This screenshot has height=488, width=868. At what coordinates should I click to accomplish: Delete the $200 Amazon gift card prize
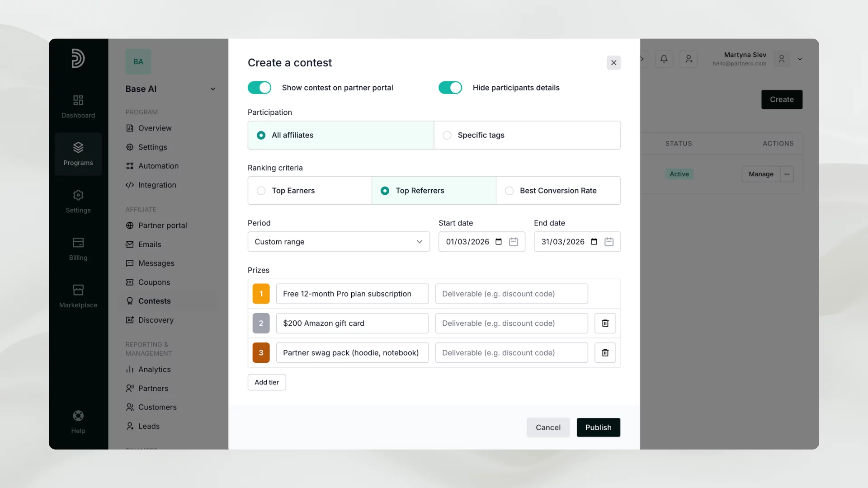click(605, 323)
